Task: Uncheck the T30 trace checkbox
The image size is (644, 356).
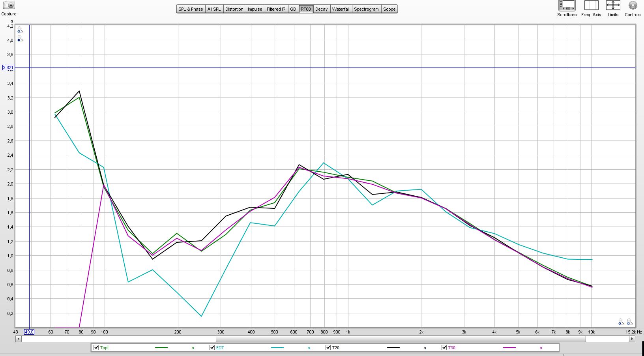Action: point(444,348)
